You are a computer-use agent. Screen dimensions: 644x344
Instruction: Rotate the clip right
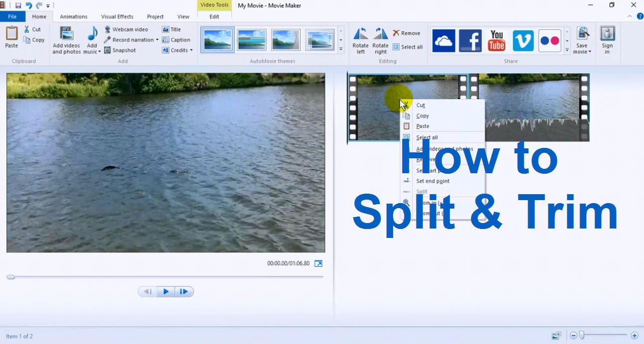[x=381, y=40]
